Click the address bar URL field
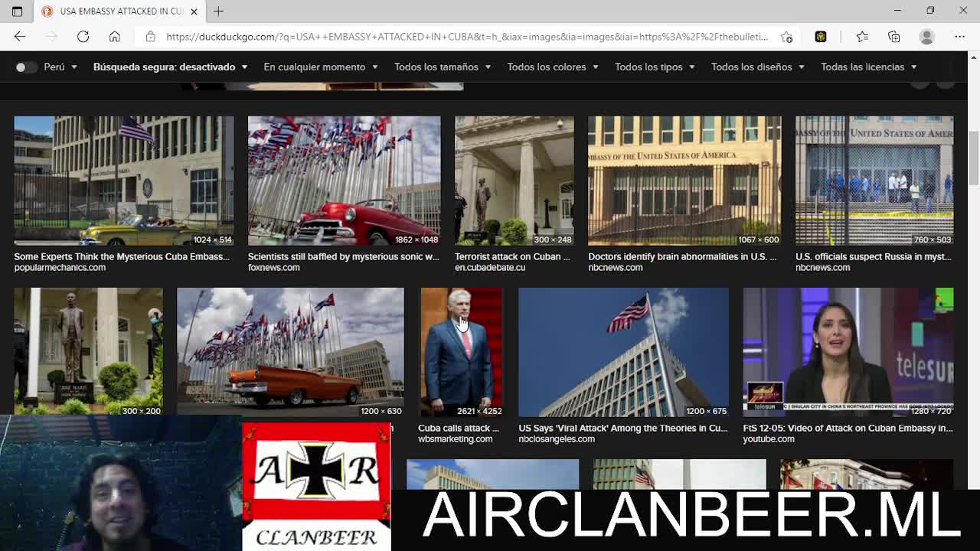 coord(467,37)
